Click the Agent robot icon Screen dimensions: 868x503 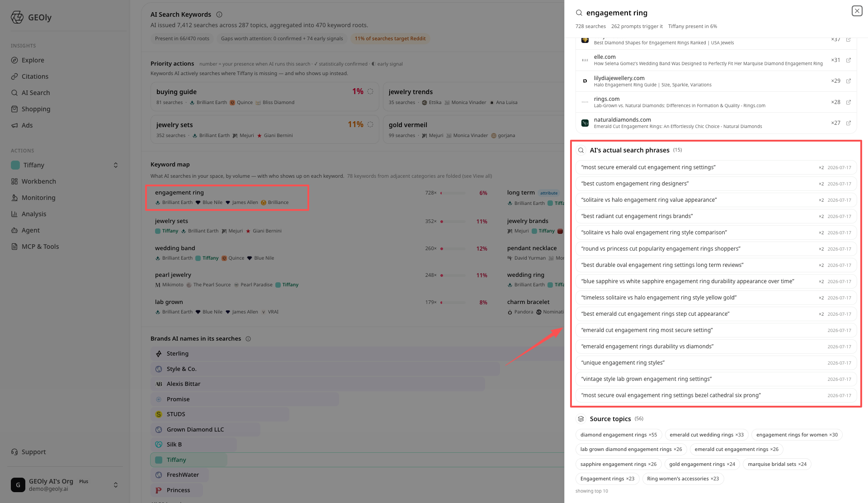[x=14, y=230]
